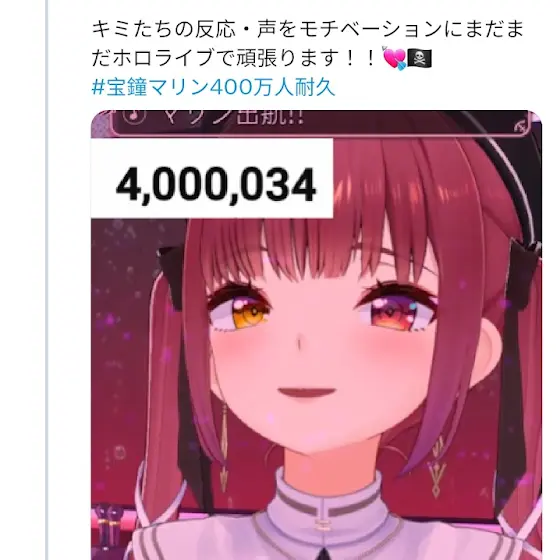Click the pirate flag emoji

[420, 59]
